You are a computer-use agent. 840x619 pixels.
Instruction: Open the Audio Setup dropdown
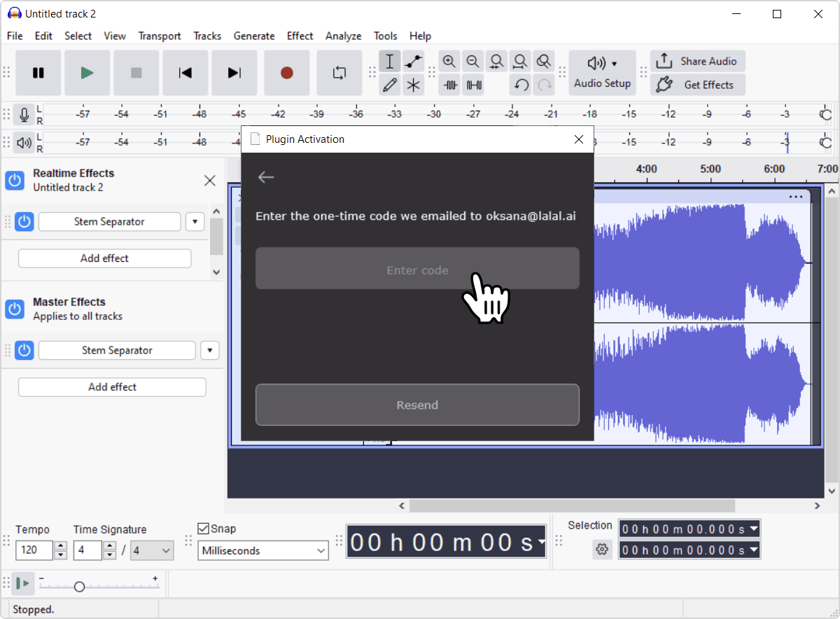point(603,73)
